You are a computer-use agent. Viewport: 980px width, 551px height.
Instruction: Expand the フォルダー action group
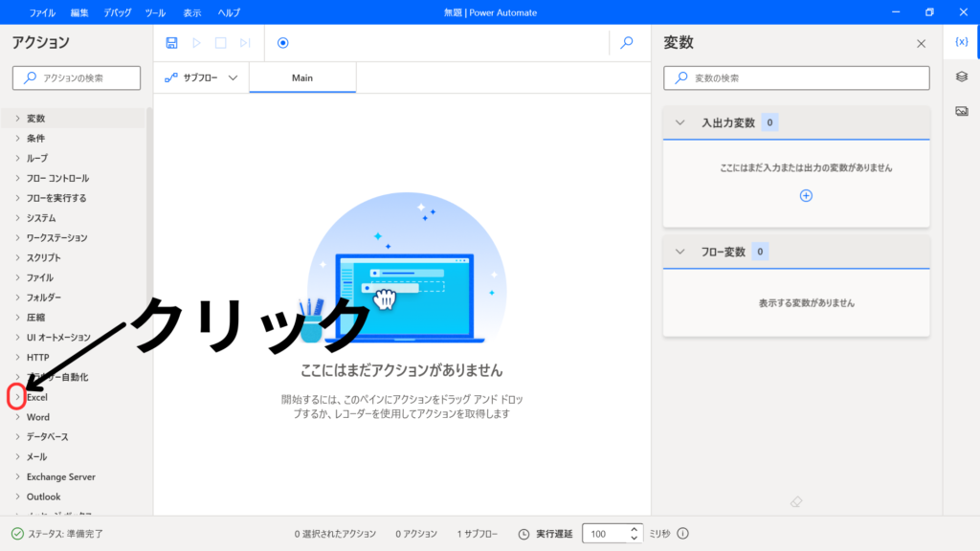click(17, 298)
